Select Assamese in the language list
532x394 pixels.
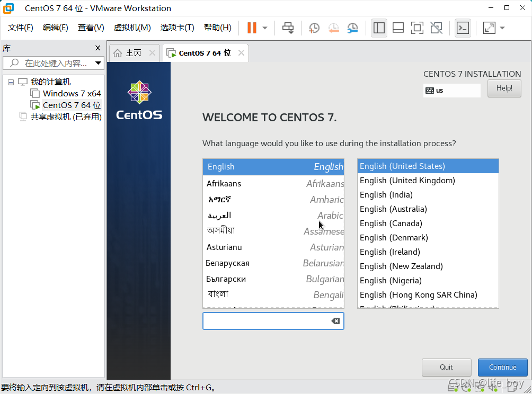click(273, 231)
